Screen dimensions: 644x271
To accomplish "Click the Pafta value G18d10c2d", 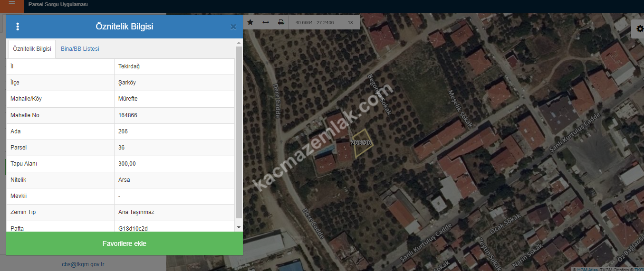I will click(x=133, y=228).
